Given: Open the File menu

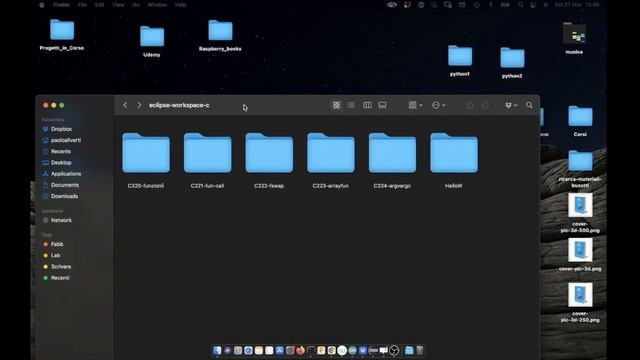Looking at the screenshot, I should pyautogui.click(x=82, y=5).
